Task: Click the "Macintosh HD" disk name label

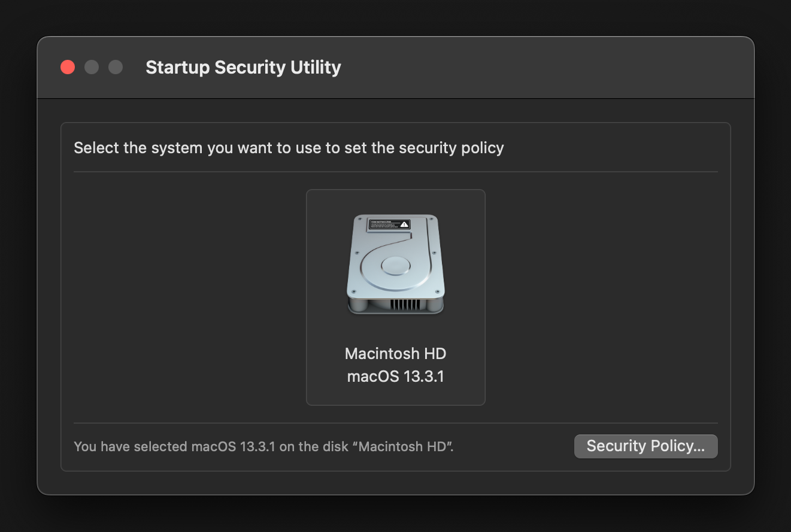Action: [x=396, y=354]
